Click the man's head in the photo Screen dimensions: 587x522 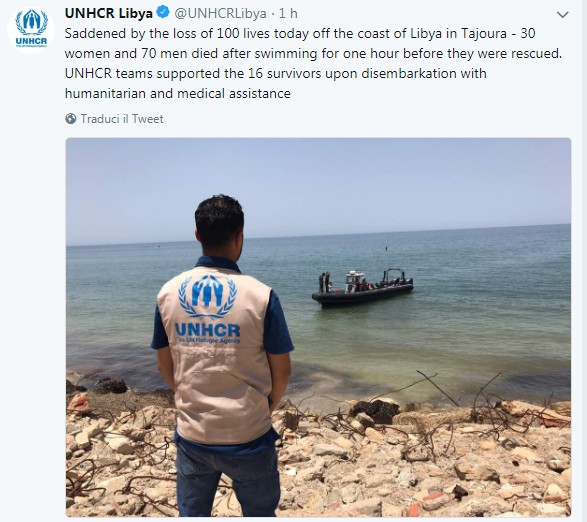tap(219, 225)
